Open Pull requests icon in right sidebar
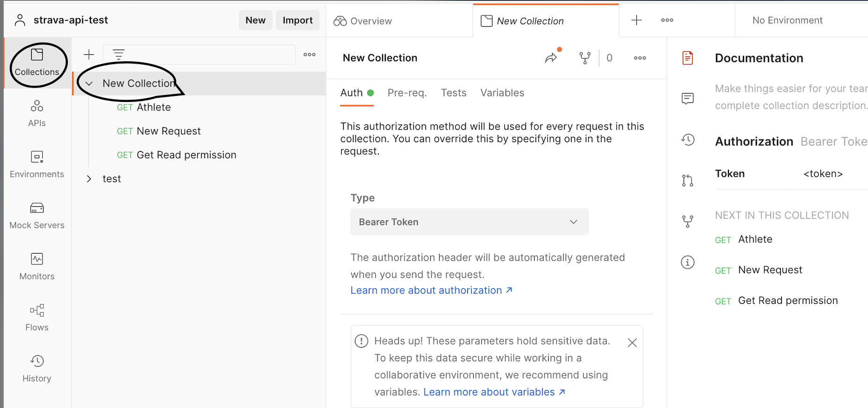Image resolution: width=868 pixels, height=408 pixels. (688, 181)
